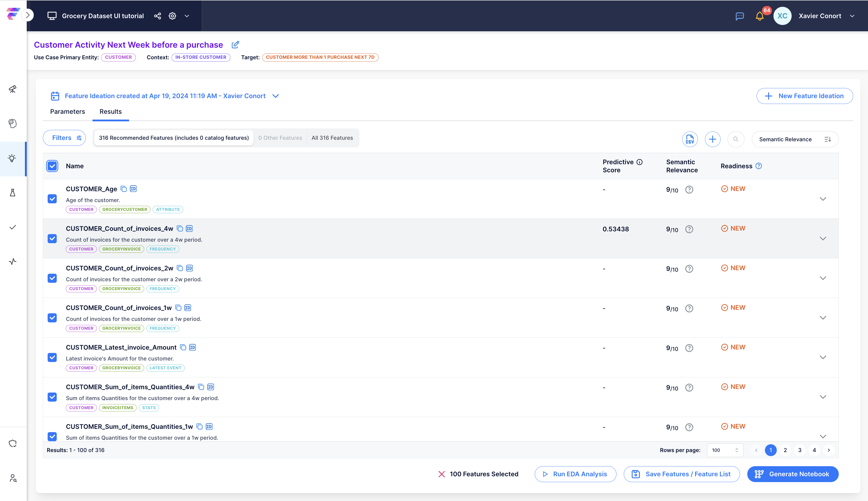Open the checkmark sidebar icon
868x501 pixels.
click(x=13, y=227)
